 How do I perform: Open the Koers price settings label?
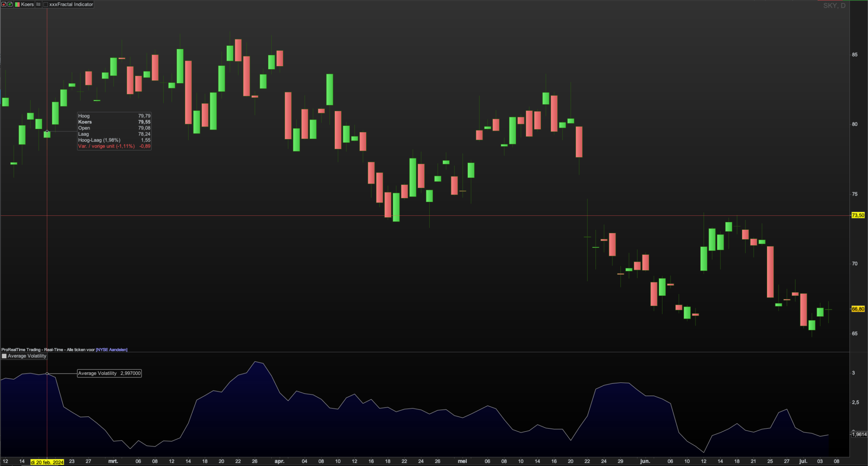pyautogui.click(x=28, y=4)
